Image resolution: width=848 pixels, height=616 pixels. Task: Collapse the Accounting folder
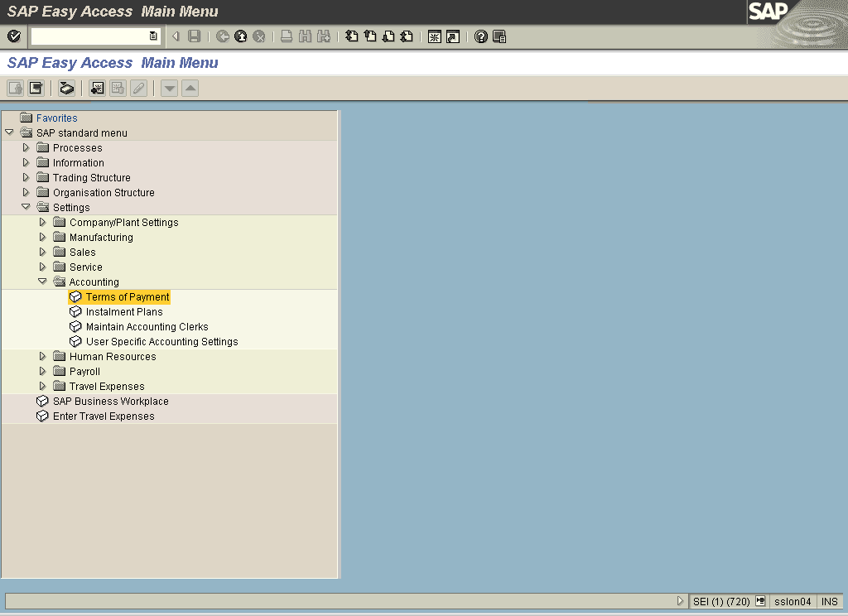[42, 282]
